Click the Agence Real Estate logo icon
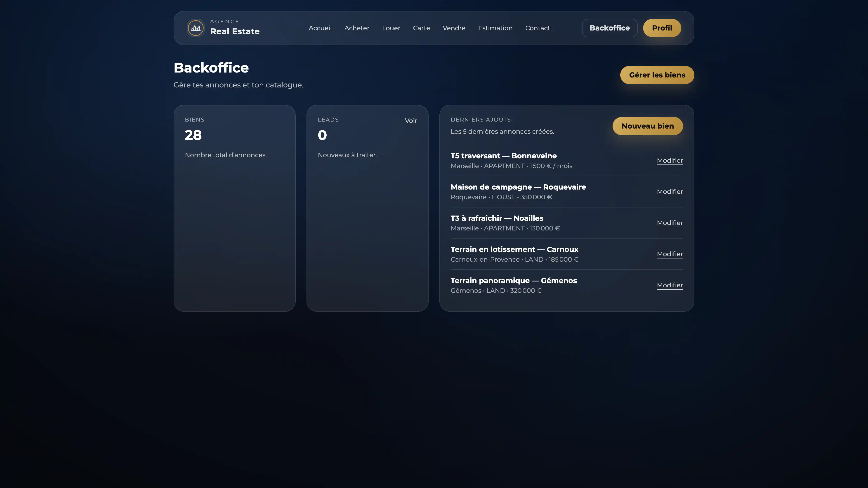The height and width of the screenshot is (488, 868). (x=196, y=28)
